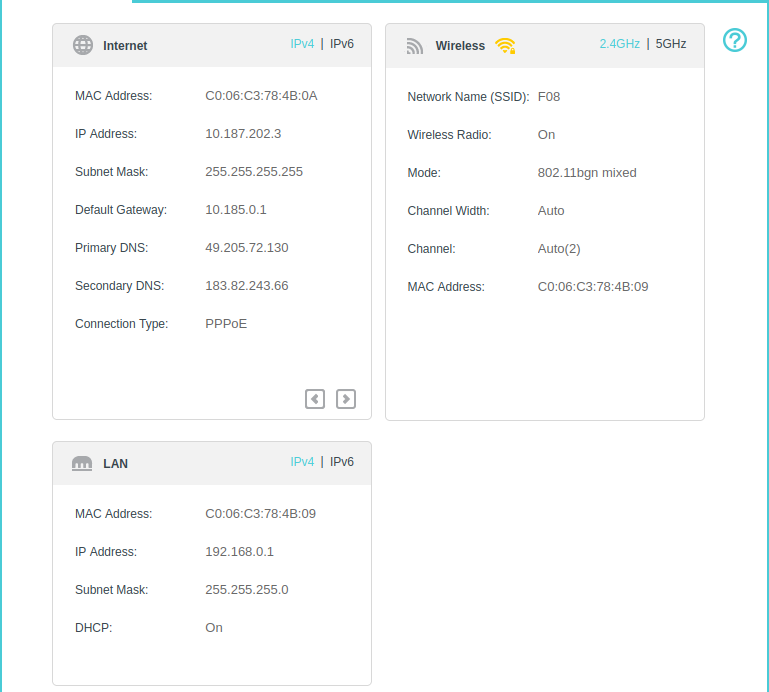Image resolution: width=769 pixels, height=692 pixels.
Task: Switch Internet panel to IPv4
Action: (x=302, y=44)
